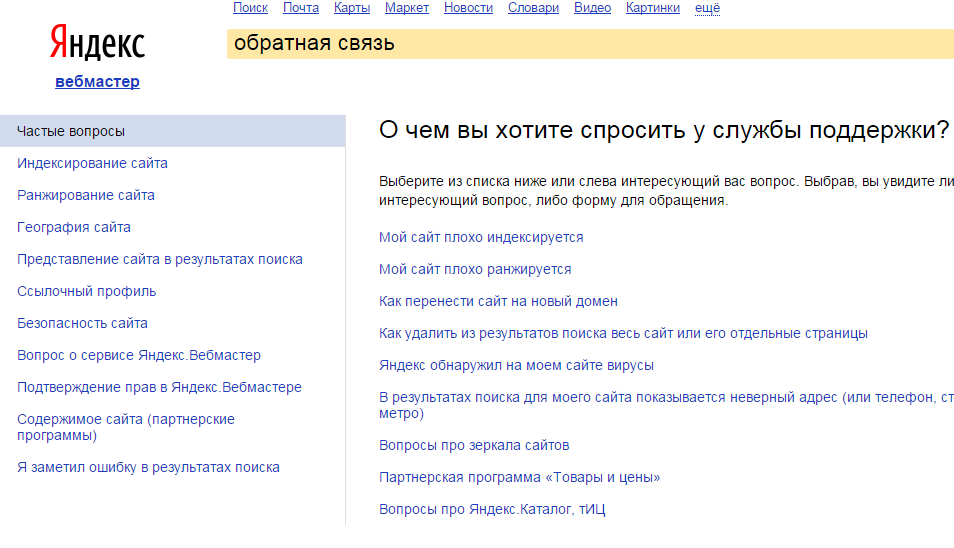Open Картинки in the top navigation
Viewport: 954px width, 548px height.
pyautogui.click(x=653, y=8)
